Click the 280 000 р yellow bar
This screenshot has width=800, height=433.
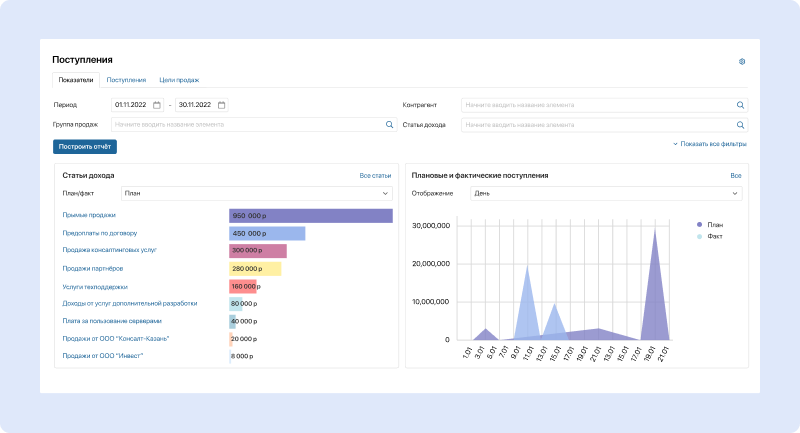coord(255,269)
